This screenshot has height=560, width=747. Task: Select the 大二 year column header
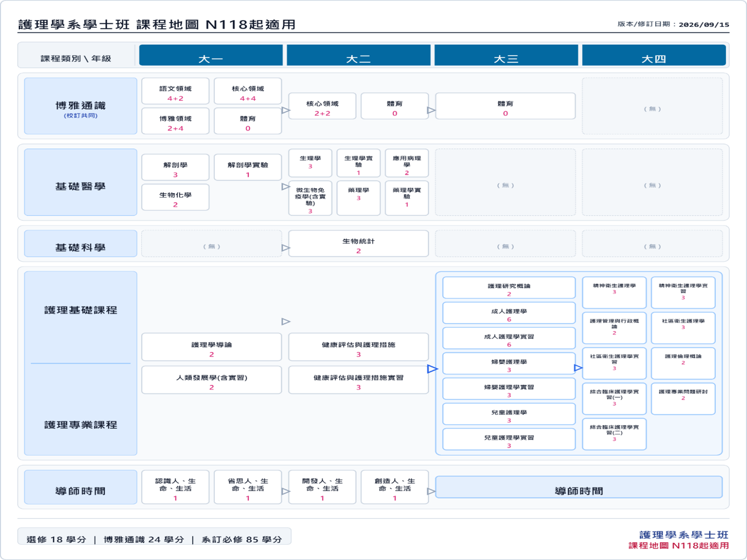pos(358,55)
